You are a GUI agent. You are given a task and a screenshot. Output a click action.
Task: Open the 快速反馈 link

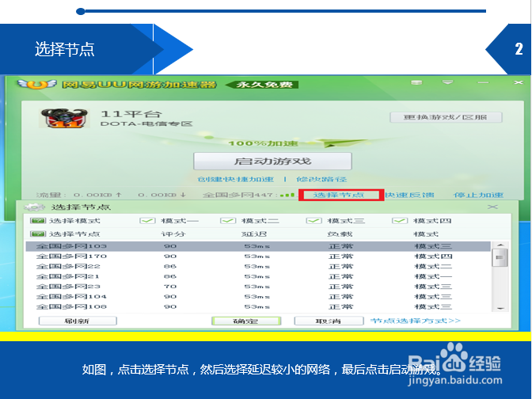409,195
